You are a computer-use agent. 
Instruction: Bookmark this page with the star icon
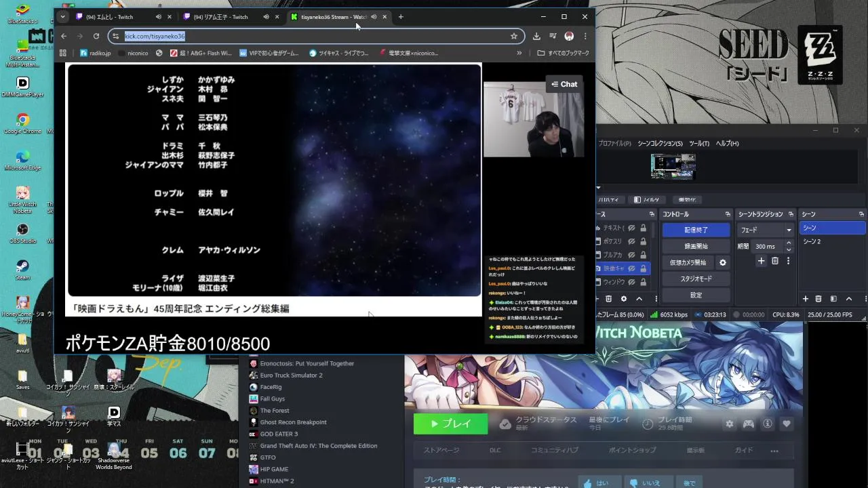(x=514, y=36)
